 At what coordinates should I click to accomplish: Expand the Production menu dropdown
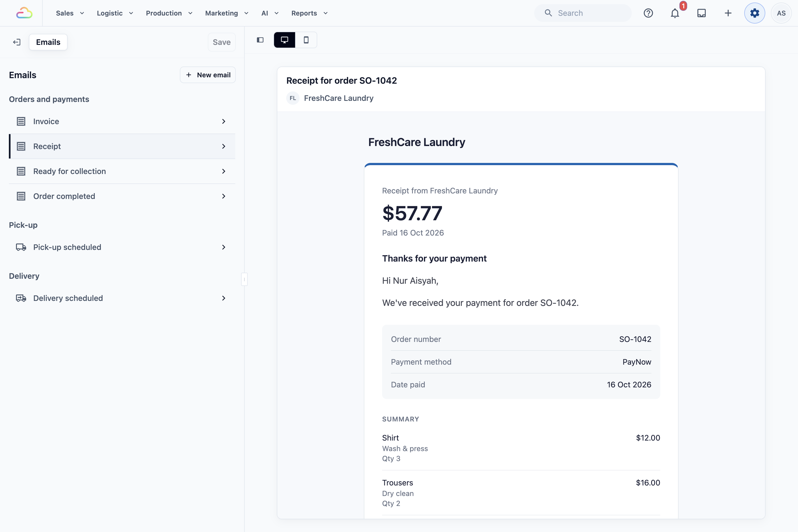[x=169, y=13]
